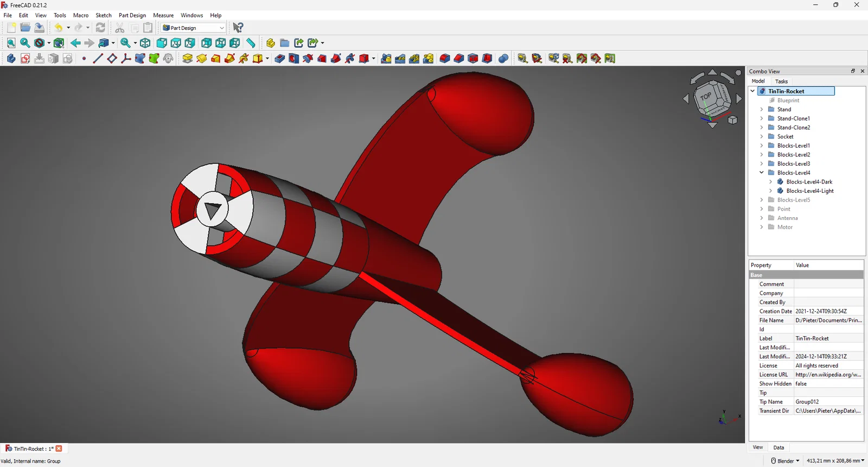Close the TinTin-Rocket document tab

tap(59, 449)
